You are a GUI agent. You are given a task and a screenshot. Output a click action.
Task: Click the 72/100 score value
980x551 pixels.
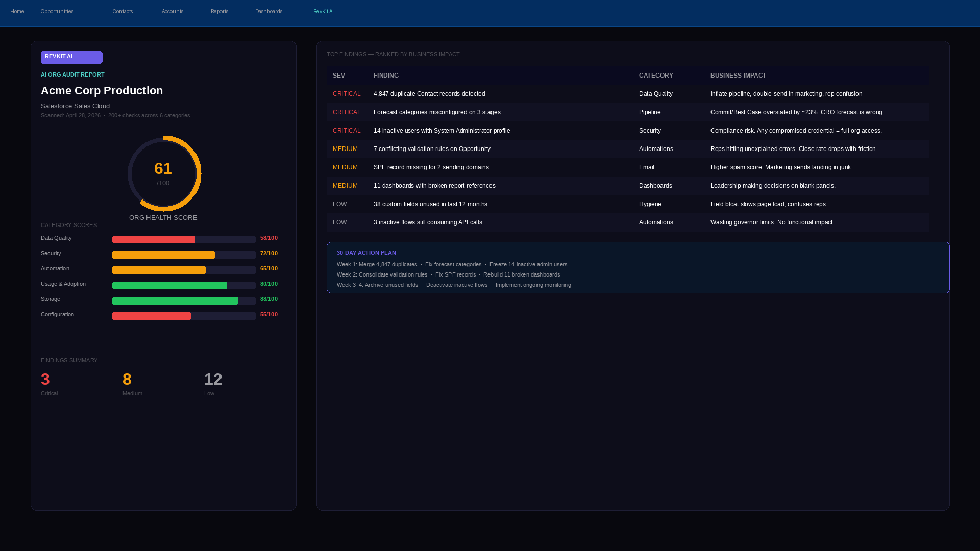click(269, 253)
